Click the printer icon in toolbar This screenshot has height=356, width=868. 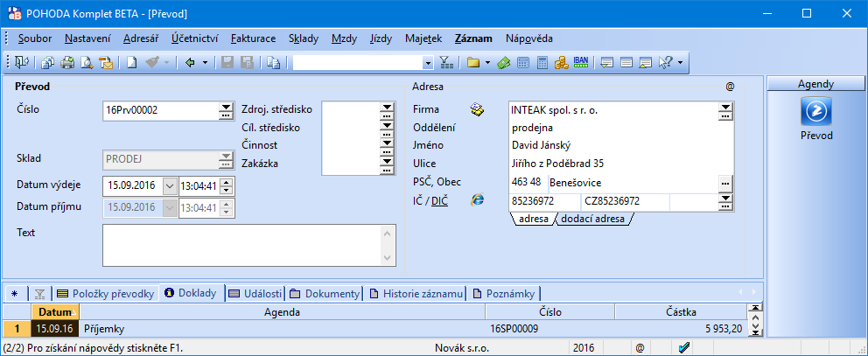click(67, 63)
